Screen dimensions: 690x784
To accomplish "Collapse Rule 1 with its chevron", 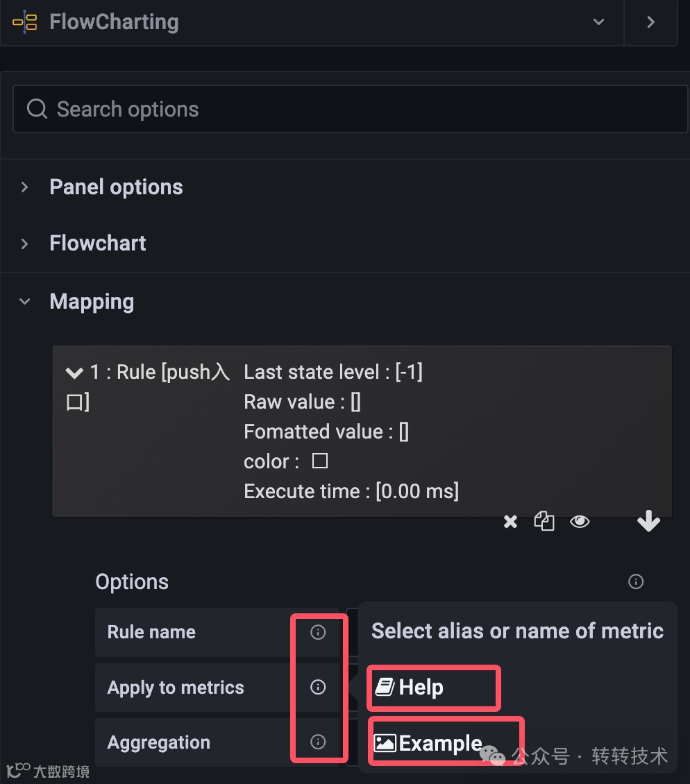I will [74, 373].
